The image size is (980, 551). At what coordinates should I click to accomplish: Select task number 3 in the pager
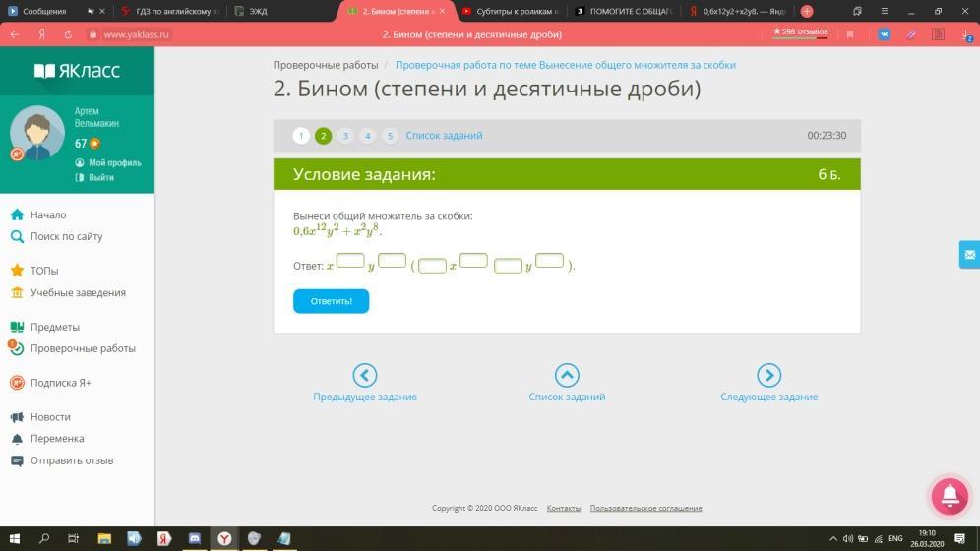(345, 136)
